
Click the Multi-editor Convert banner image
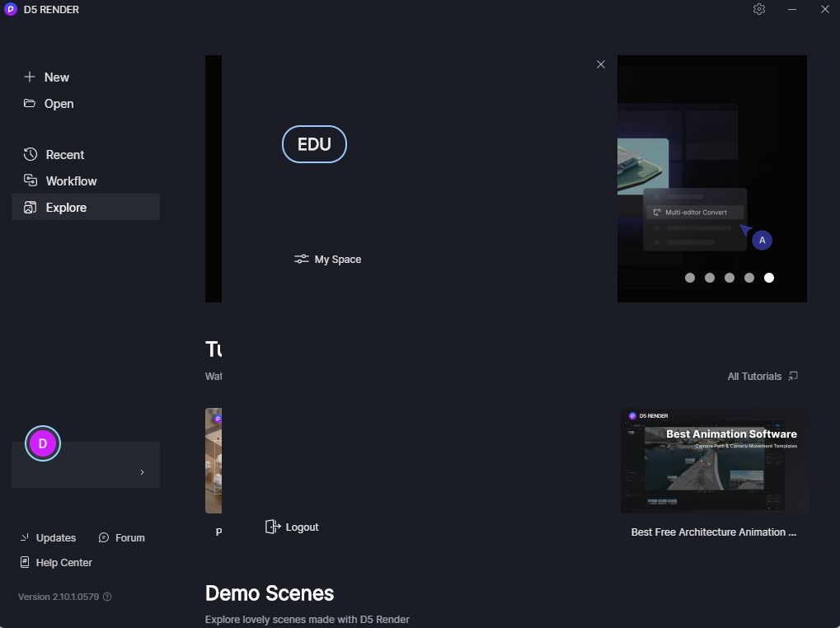pyautogui.click(x=712, y=179)
